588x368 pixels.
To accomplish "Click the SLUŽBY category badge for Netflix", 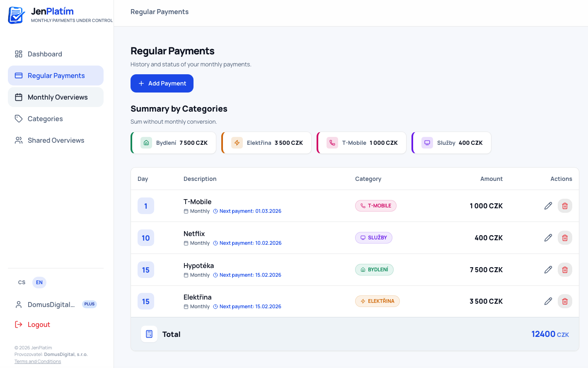I will click(x=373, y=238).
